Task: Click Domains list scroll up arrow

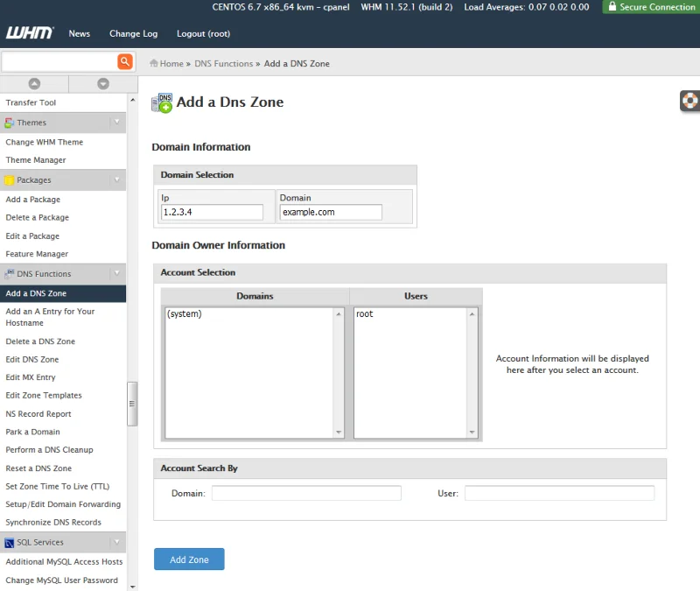Action: [x=339, y=314]
